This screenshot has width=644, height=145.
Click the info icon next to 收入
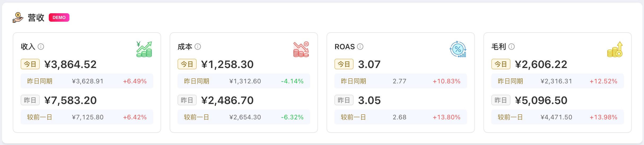coord(41,47)
